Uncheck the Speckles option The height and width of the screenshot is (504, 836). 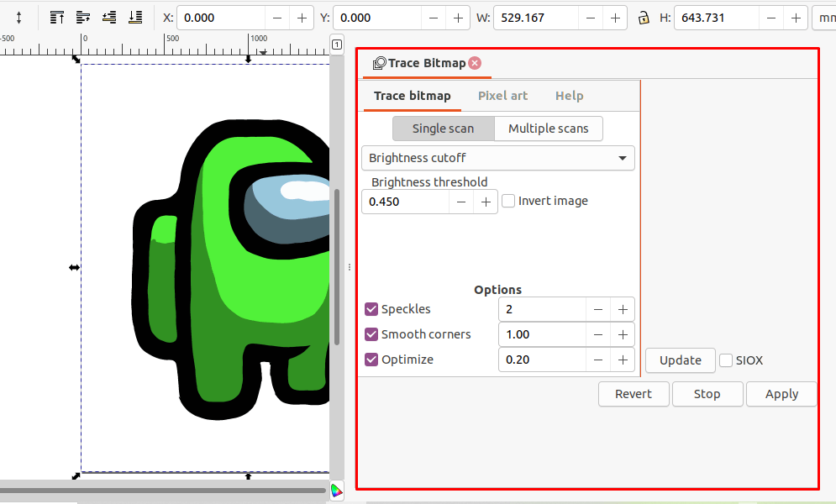point(371,309)
